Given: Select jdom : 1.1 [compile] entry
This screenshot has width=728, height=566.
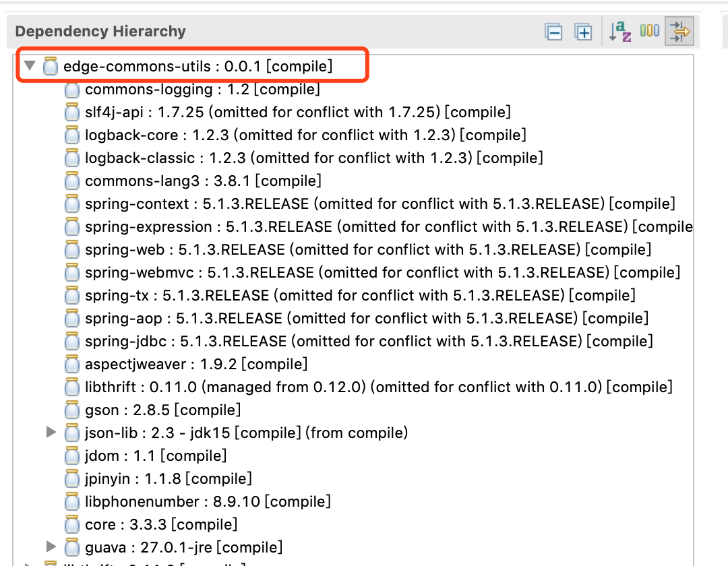Looking at the screenshot, I should [x=156, y=455].
